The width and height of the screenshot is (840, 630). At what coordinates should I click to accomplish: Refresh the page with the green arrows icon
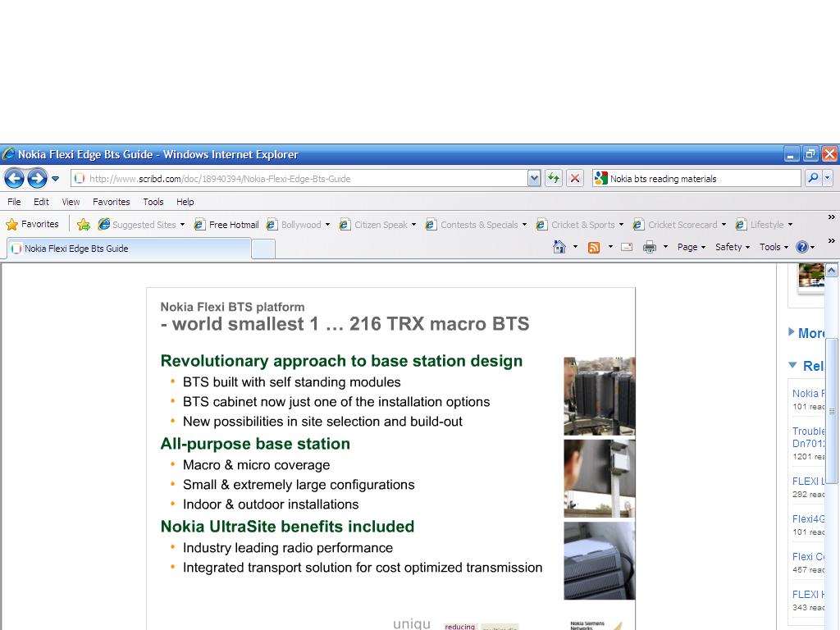point(554,178)
